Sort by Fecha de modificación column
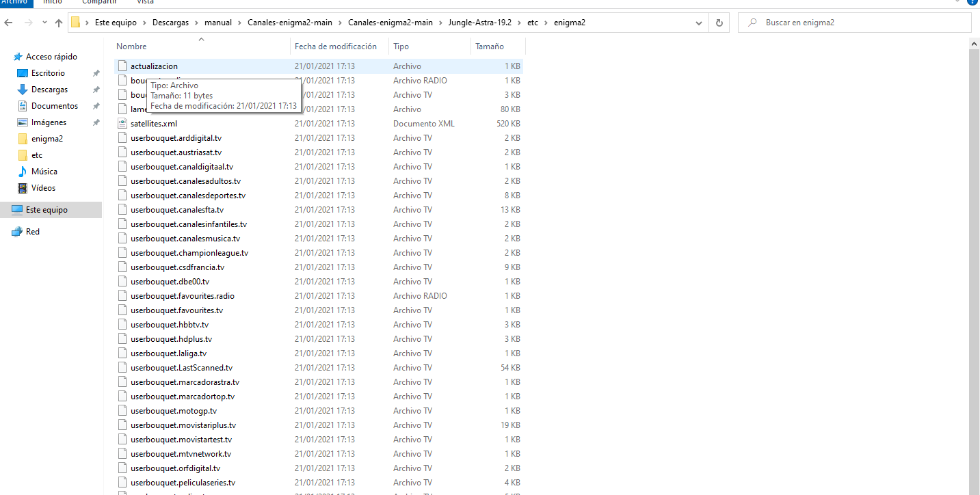 pos(335,46)
